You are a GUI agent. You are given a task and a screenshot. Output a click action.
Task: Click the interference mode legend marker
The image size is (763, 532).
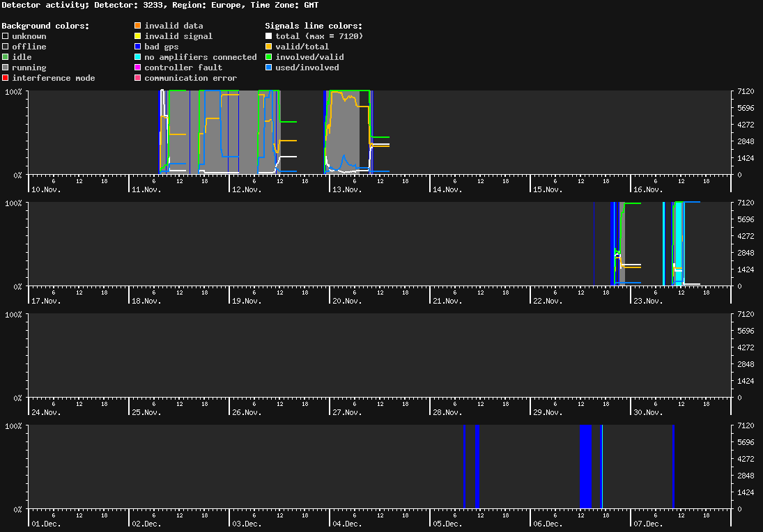(5, 77)
